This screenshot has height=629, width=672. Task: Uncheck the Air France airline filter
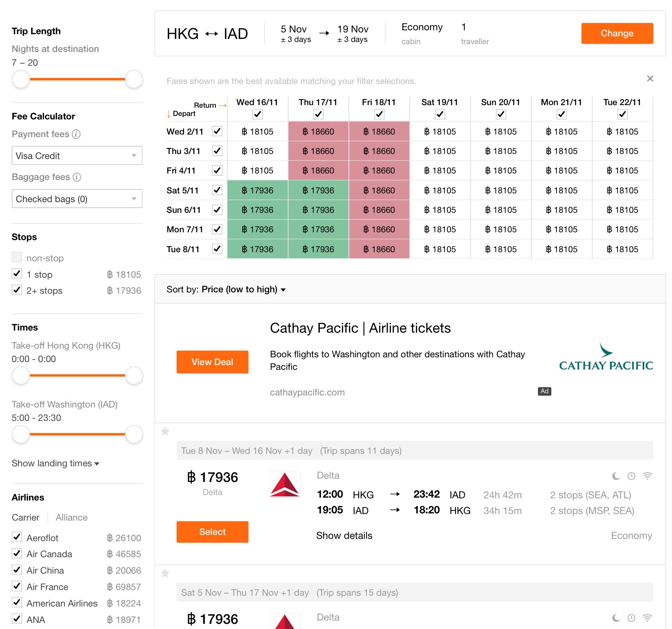17,586
